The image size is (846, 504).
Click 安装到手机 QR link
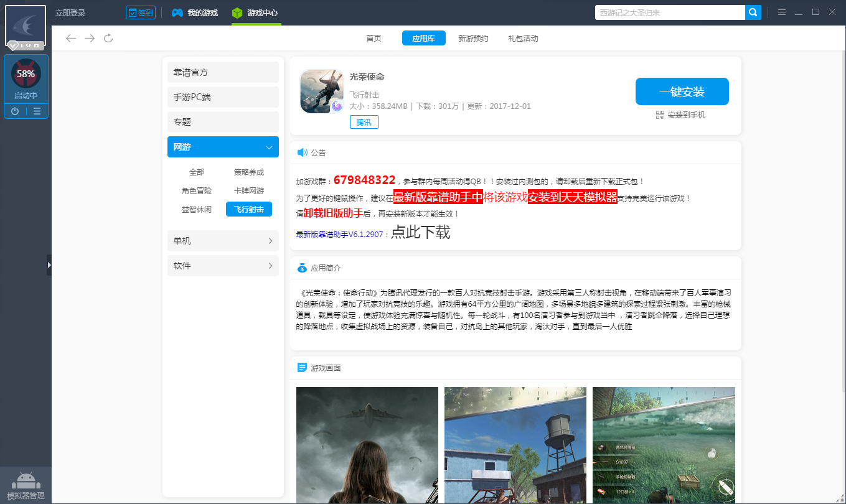click(x=681, y=115)
